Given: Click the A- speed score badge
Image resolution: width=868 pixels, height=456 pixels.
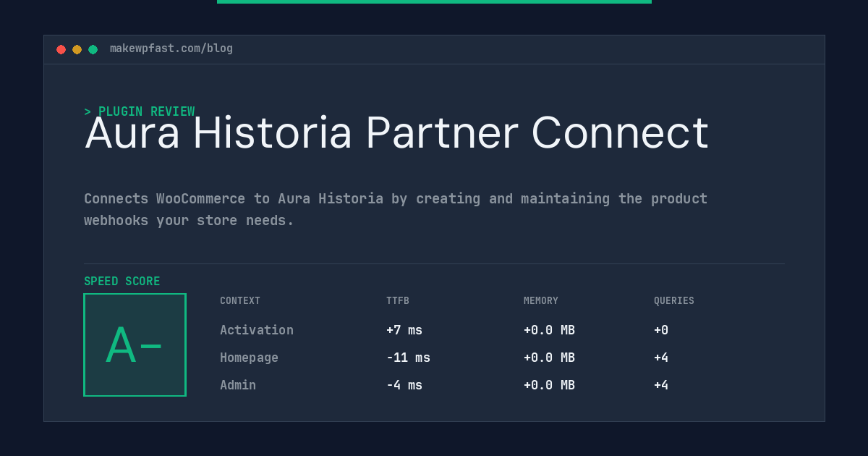Looking at the screenshot, I should point(135,345).
